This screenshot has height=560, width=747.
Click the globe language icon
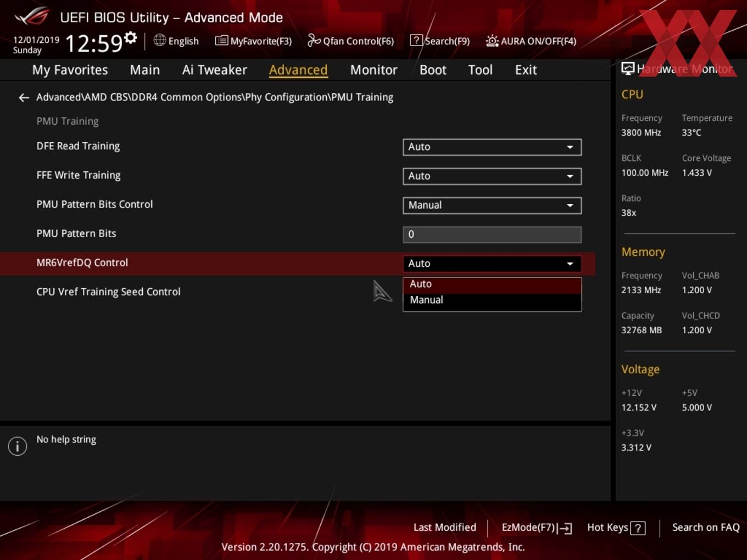159,40
